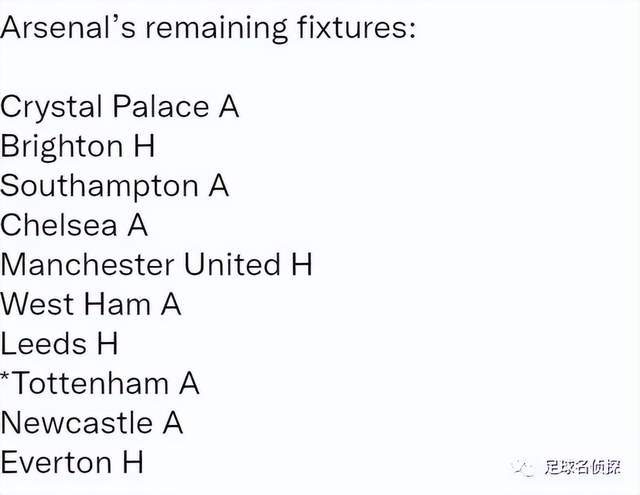Click the Tottenham A fixture line
Viewport: 640px width, 495px height.
(100, 383)
